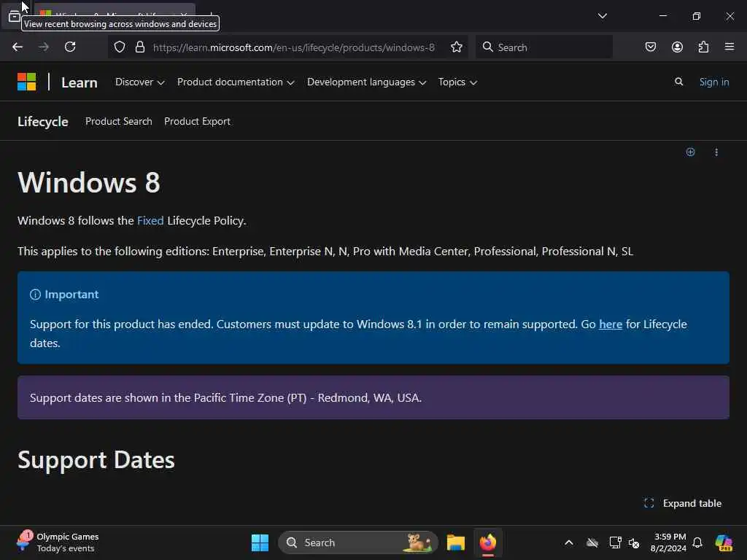Go back to the previous page
This screenshot has height=560, width=747.
pos(18,47)
